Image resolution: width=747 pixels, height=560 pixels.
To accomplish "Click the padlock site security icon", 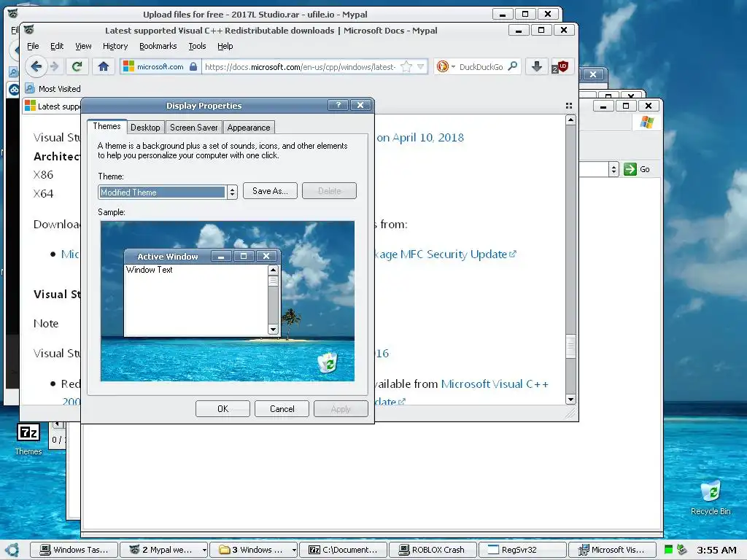I will tap(193, 66).
